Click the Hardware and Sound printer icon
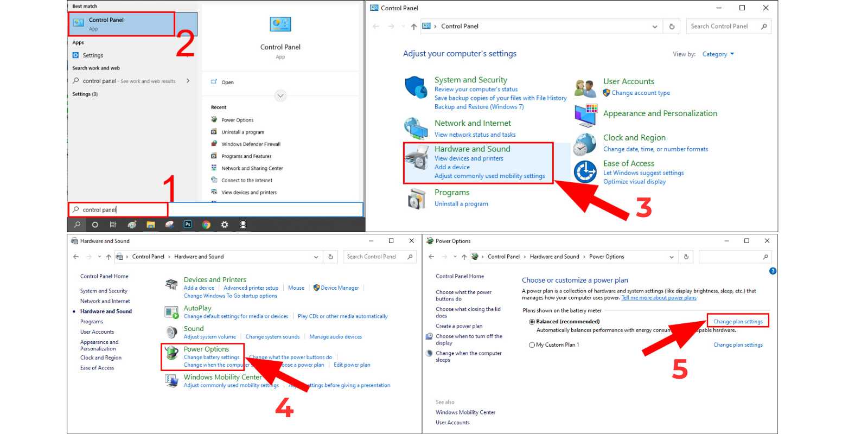Image resolution: width=868 pixels, height=434 pixels. 417,158
